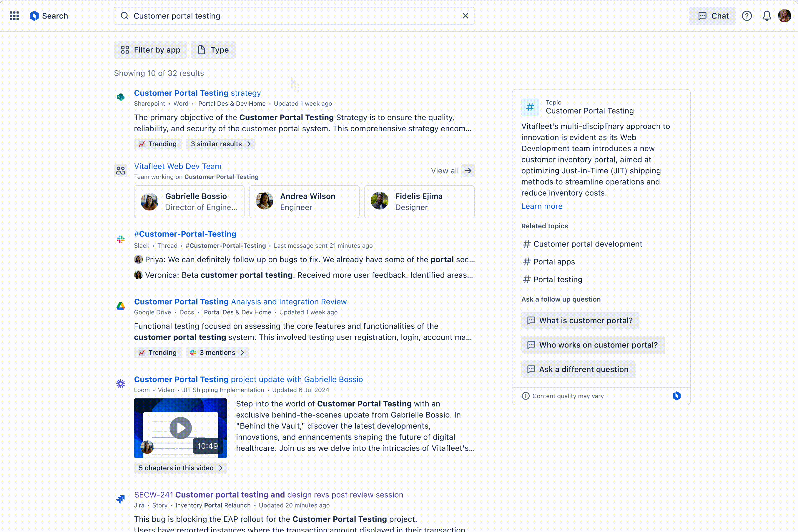Viewport: 798px width, 532px height.
Task: Open the profile avatar menu
Action: point(785,16)
